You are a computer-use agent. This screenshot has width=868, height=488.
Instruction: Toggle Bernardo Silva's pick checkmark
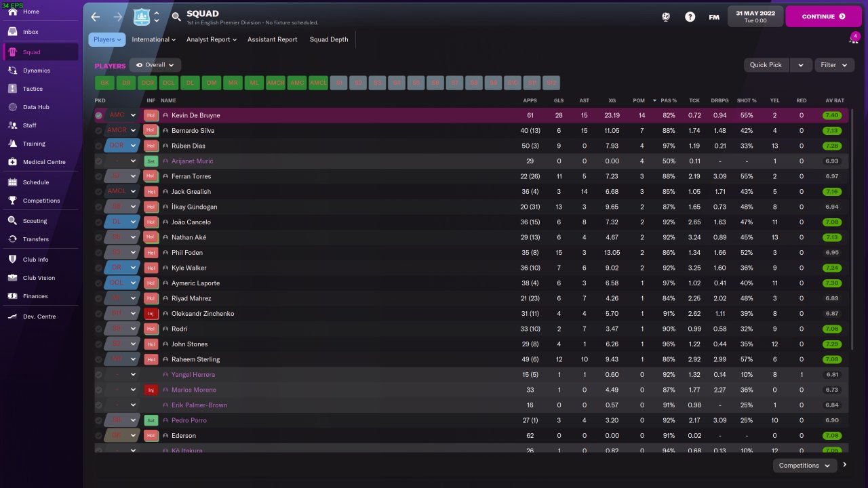(99, 131)
